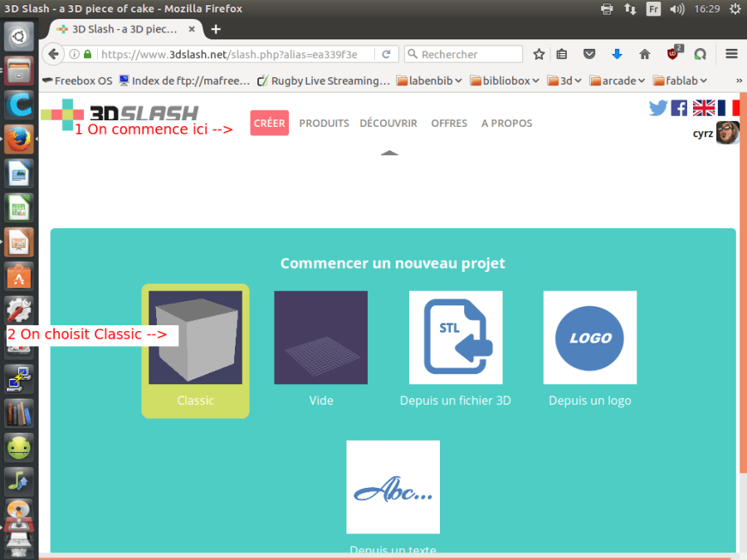This screenshot has height=560, width=747.
Task: Open the Firefox downloads arrow
Action: [x=617, y=54]
